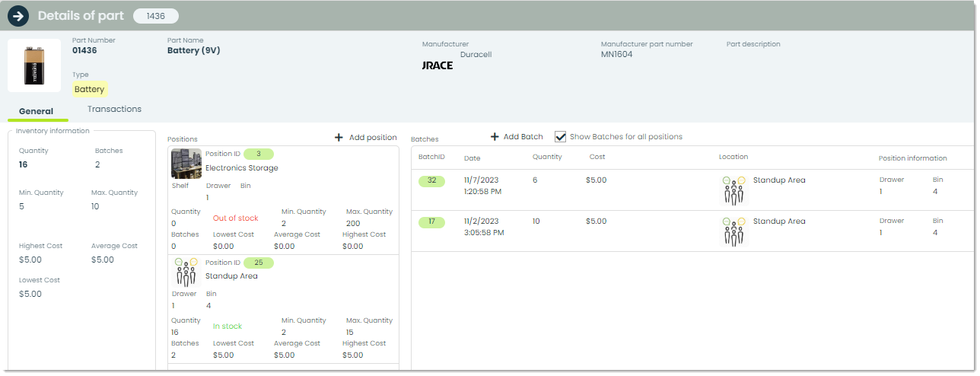Click the BatchID column header

point(431,157)
